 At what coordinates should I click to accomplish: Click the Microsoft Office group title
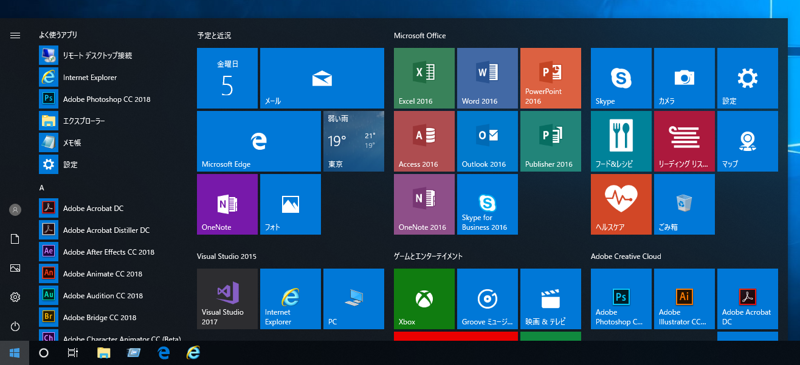click(419, 36)
